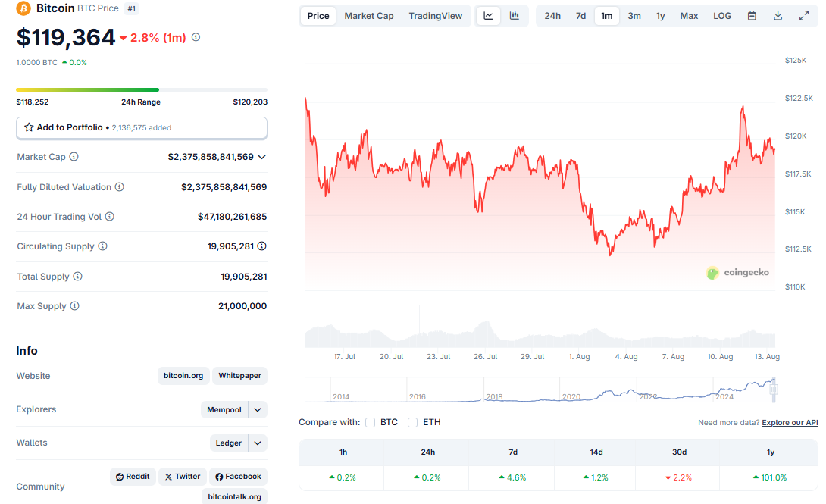Click the 21,000,000 max supply value
Viewport: 826px width, 504px height.
pos(242,306)
